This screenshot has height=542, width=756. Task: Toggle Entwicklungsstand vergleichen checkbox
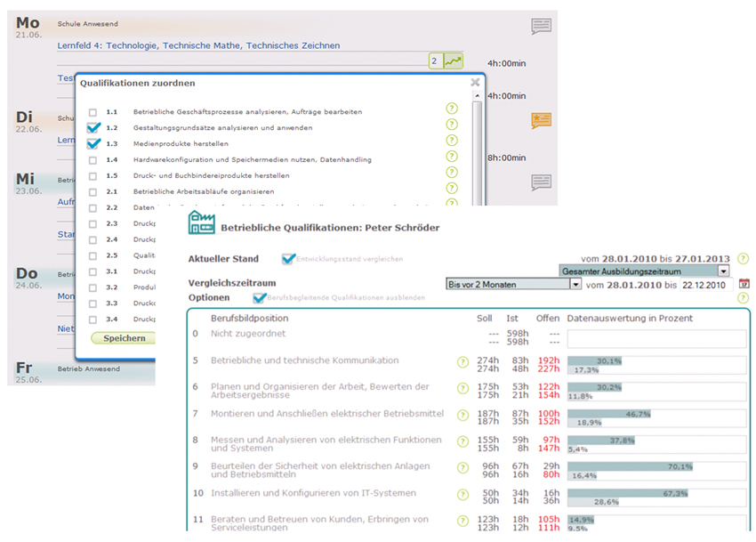point(288,259)
